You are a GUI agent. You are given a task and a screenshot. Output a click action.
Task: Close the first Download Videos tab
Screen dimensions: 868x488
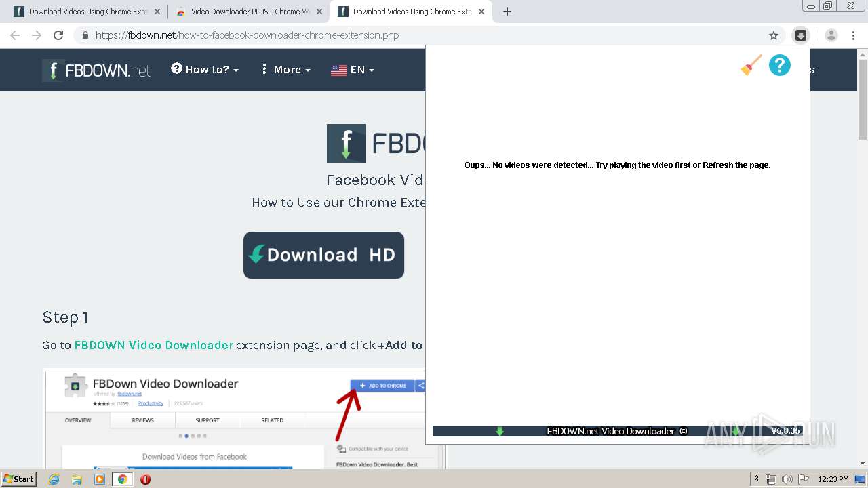tap(157, 12)
